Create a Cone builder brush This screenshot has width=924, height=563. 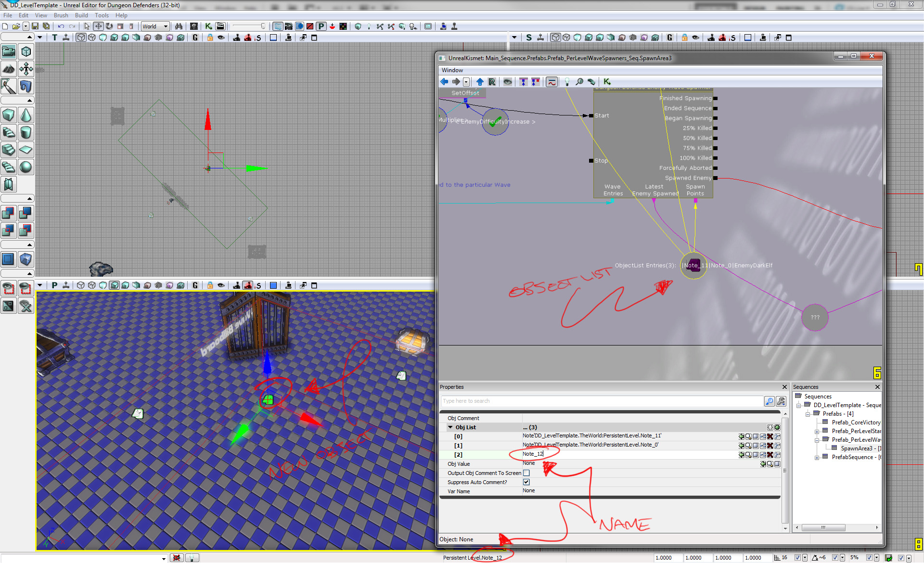pos(26,115)
